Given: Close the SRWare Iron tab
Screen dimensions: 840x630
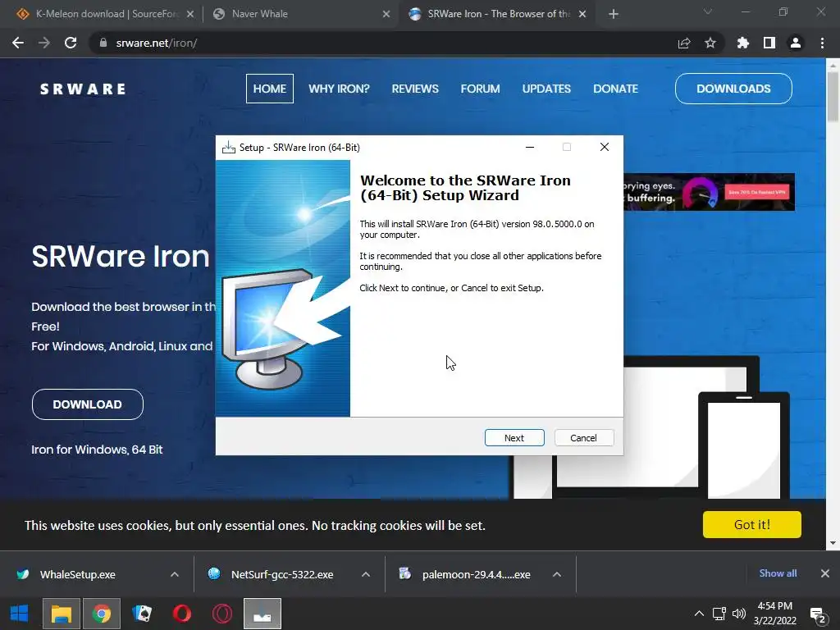Looking at the screenshot, I should (582, 14).
